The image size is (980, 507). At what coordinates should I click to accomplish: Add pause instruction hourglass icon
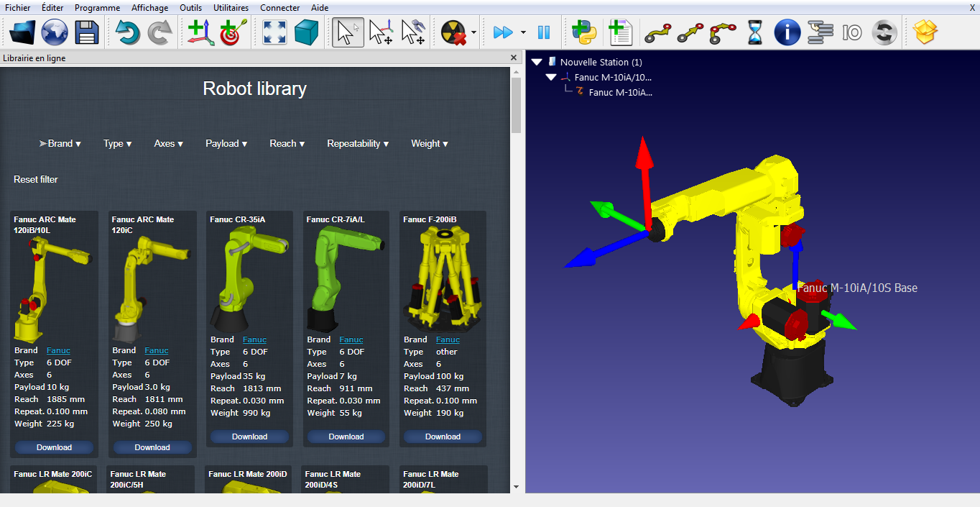coord(755,32)
